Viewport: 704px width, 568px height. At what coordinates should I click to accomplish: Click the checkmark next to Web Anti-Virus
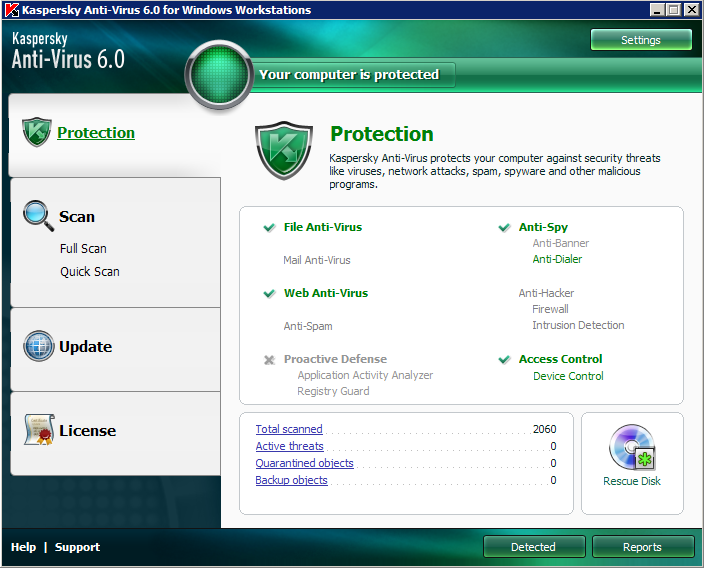pyautogui.click(x=269, y=294)
